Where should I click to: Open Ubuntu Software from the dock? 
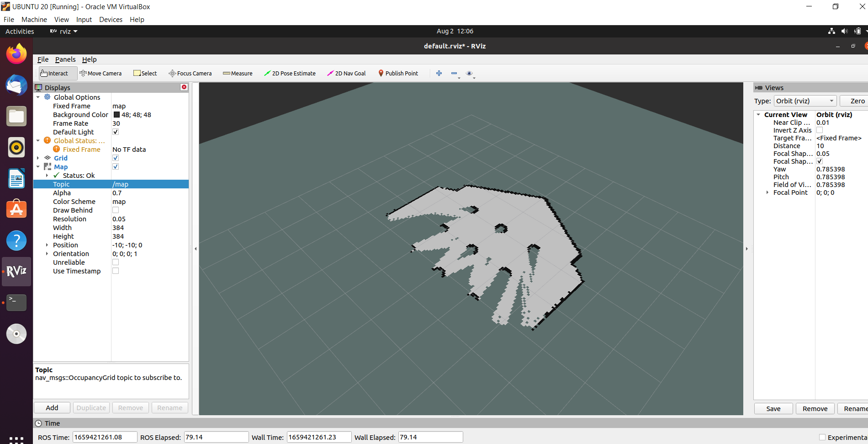point(16,209)
